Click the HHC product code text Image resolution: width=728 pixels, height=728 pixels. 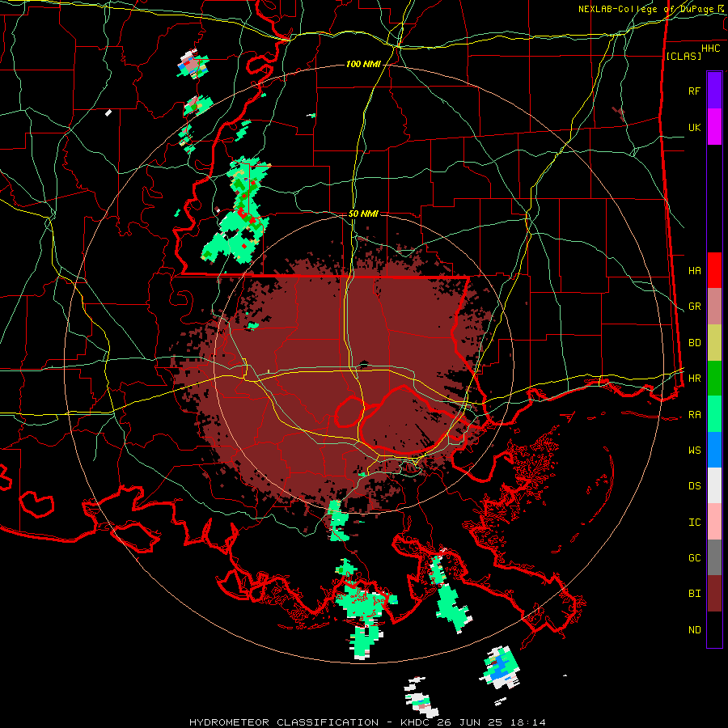pos(710,49)
